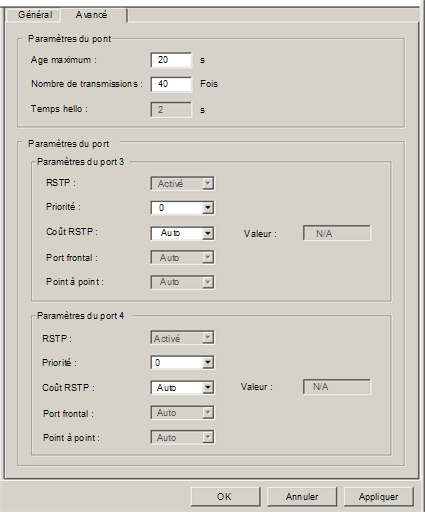Click the Annuler button
Viewport: 425px width, 512px height.
click(x=302, y=497)
